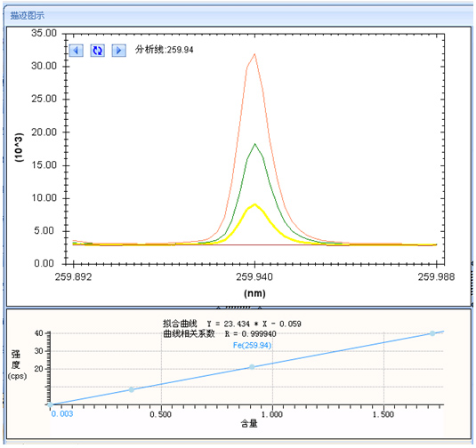Select the calibration point at 0.003

[x=51, y=404]
